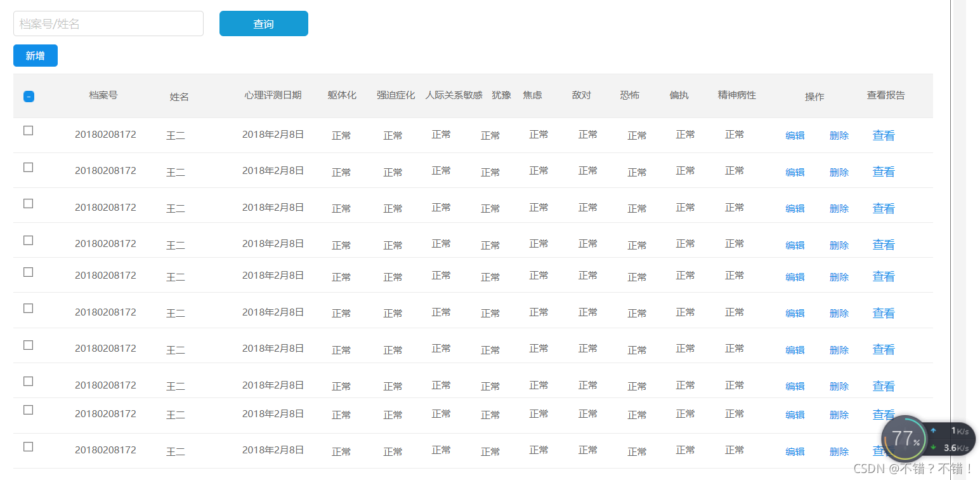This screenshot has height=480, width=980.
Task: Click the 姓名 column header
Action: click(180, 97)
